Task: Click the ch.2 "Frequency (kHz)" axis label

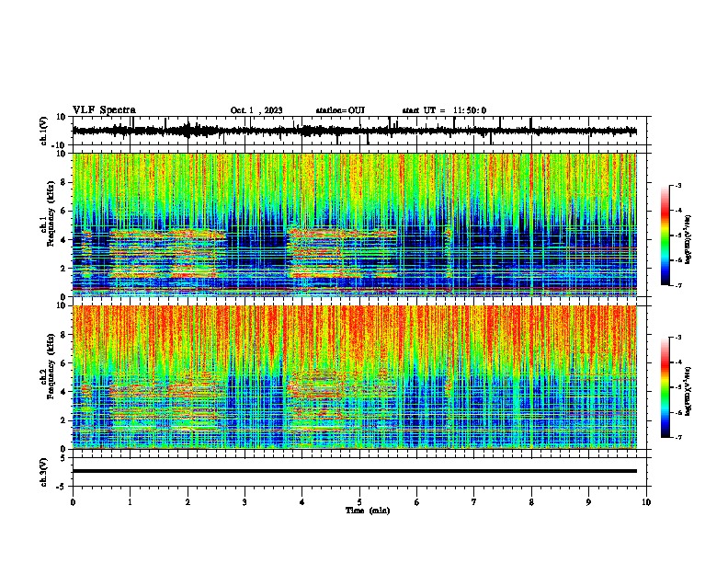Action: click(x=51, y=366)
